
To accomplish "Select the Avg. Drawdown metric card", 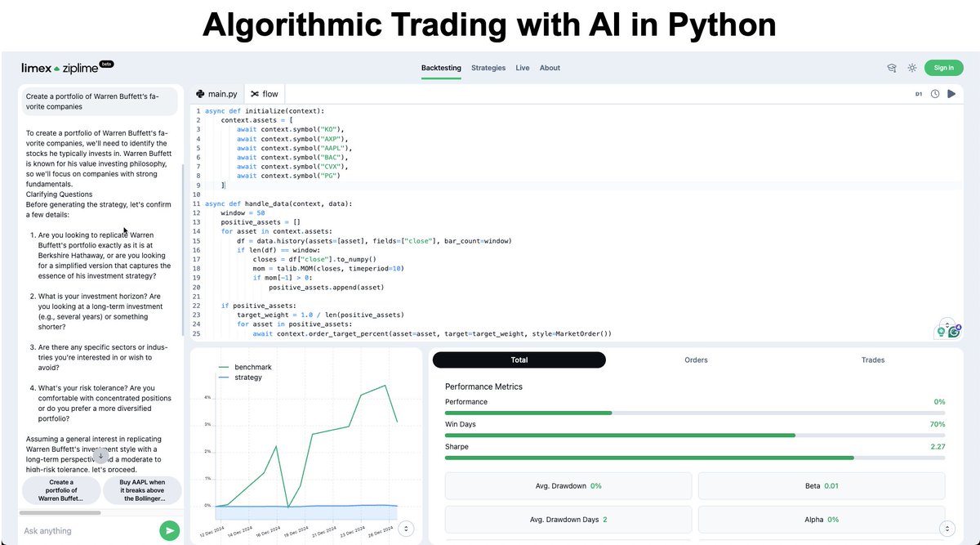I will click(x=568, y=486).
